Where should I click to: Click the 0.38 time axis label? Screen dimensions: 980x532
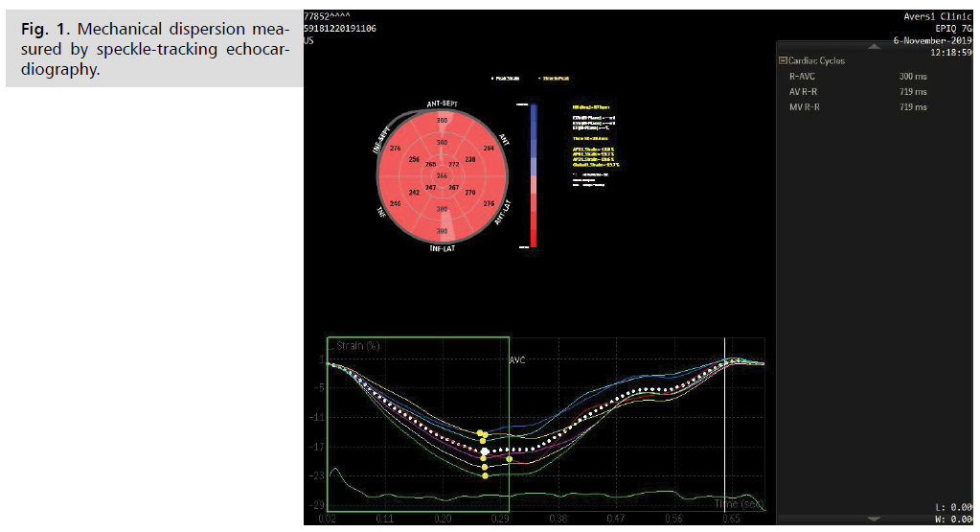[x=558, y=519]
